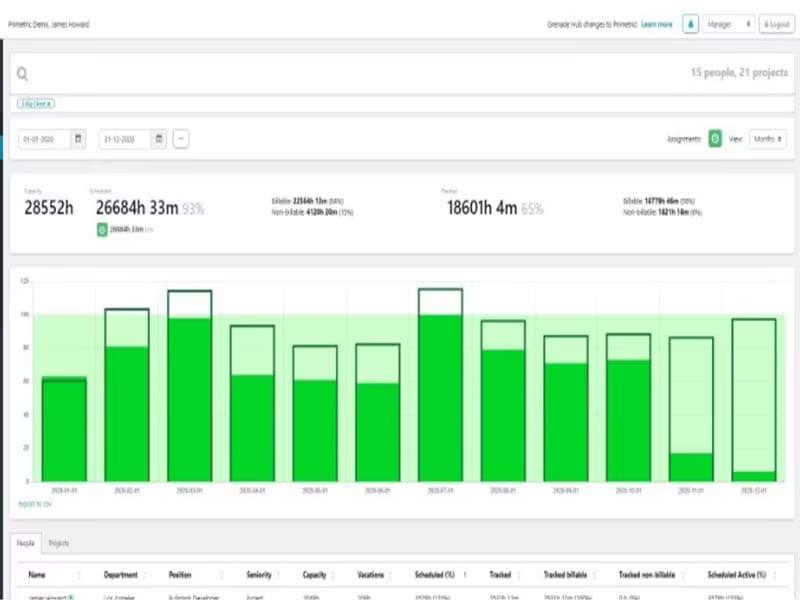Image resolution: width=800 pixels, height=600 pixels.
Task: Switch to the Projects tab
Action: pos(59,543)
